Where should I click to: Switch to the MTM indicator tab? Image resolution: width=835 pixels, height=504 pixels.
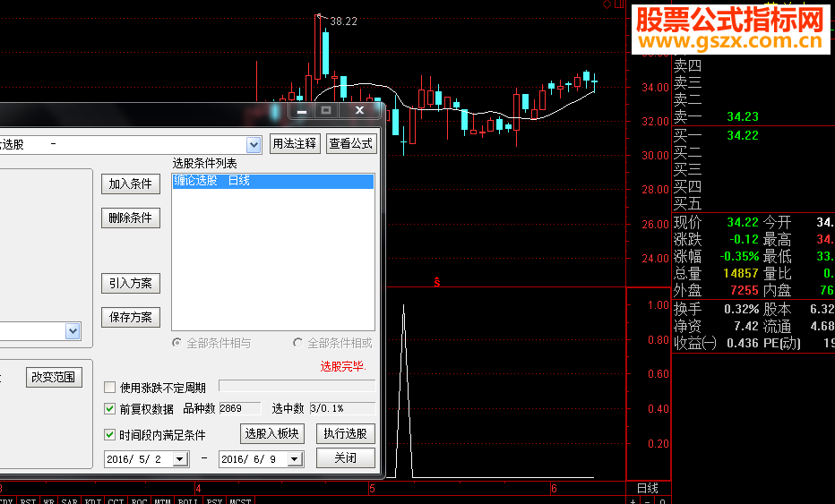pos(162,500)
